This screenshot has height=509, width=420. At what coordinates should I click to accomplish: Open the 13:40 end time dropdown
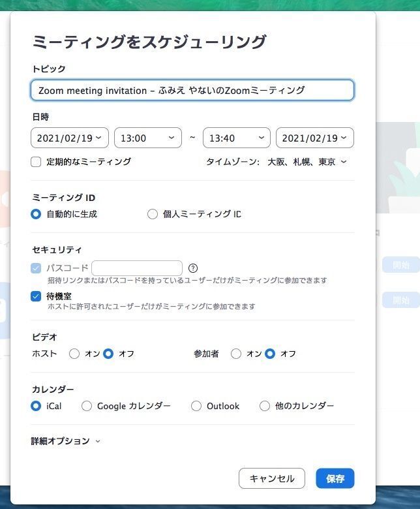pos(237,138)
